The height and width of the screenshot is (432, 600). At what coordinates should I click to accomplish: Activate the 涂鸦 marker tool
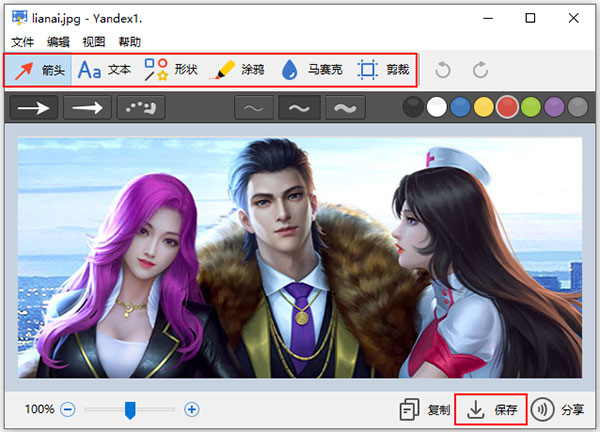238,70
